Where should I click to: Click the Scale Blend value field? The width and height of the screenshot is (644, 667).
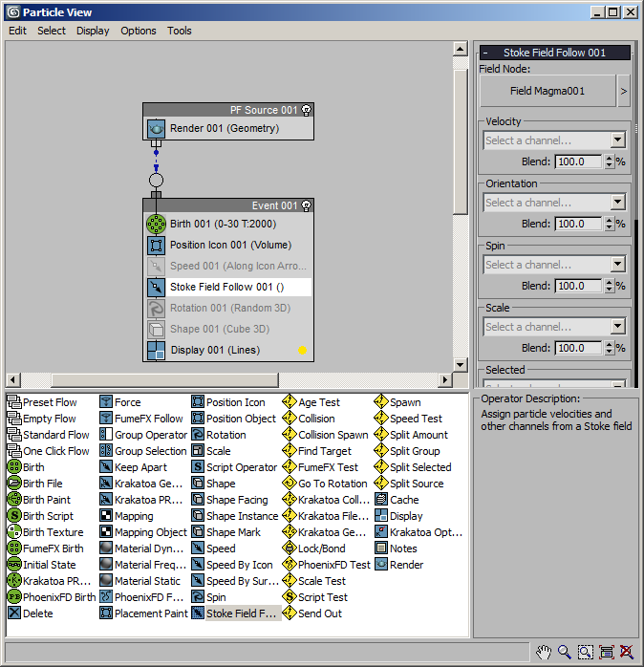pos(578,348)
